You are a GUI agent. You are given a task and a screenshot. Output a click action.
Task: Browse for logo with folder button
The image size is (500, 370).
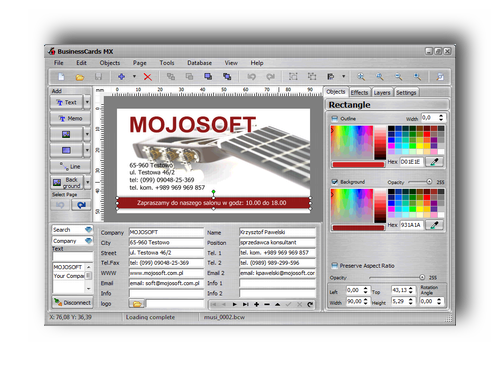[137, 304]
